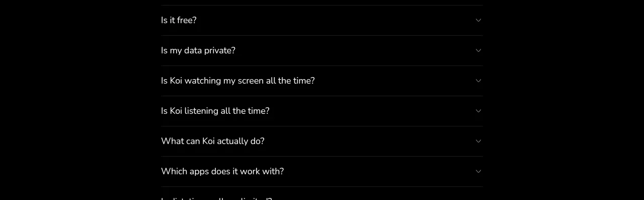Click the down arrow beside "Is Koi listening all the time?"
The image size is (644, 200).
(x=478, y=111)
